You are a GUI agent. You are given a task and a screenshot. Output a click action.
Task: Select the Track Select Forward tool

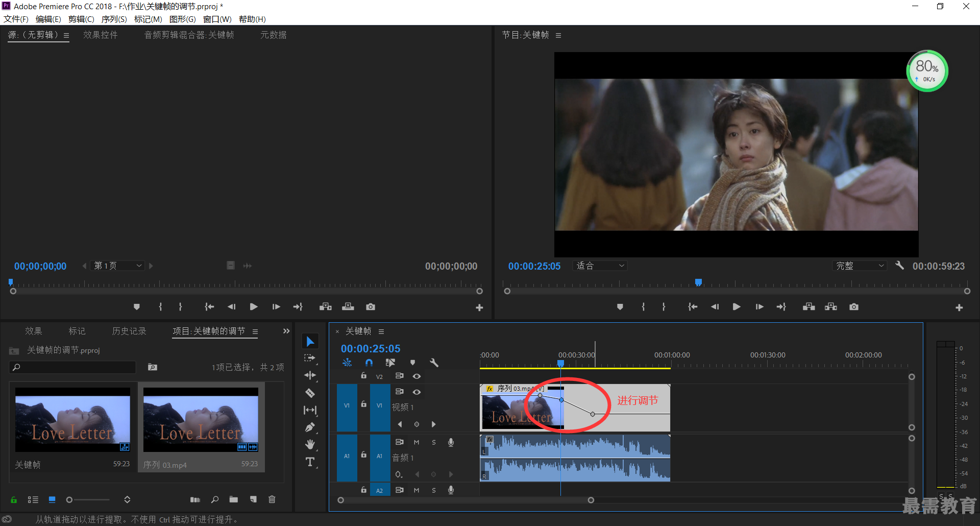point(310,358)
